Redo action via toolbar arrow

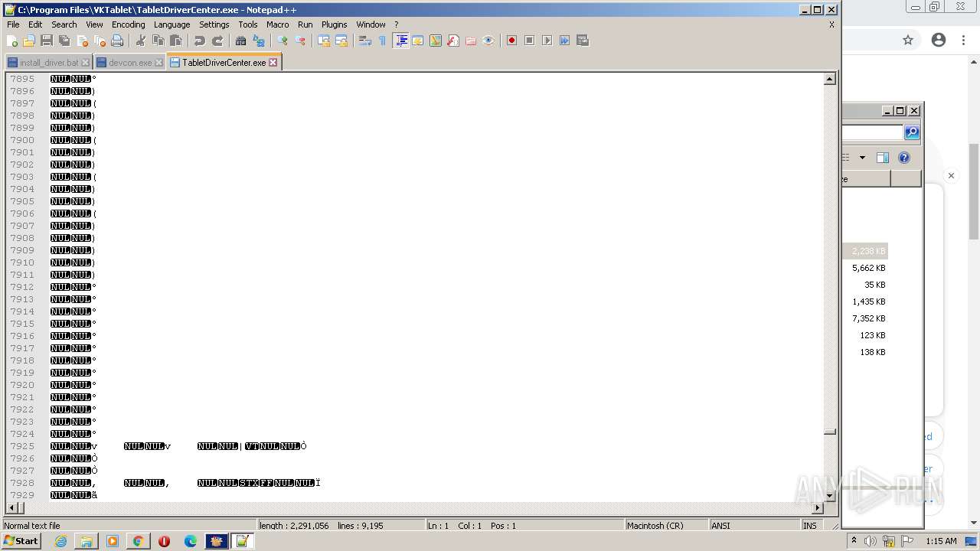tap(217, 41)
